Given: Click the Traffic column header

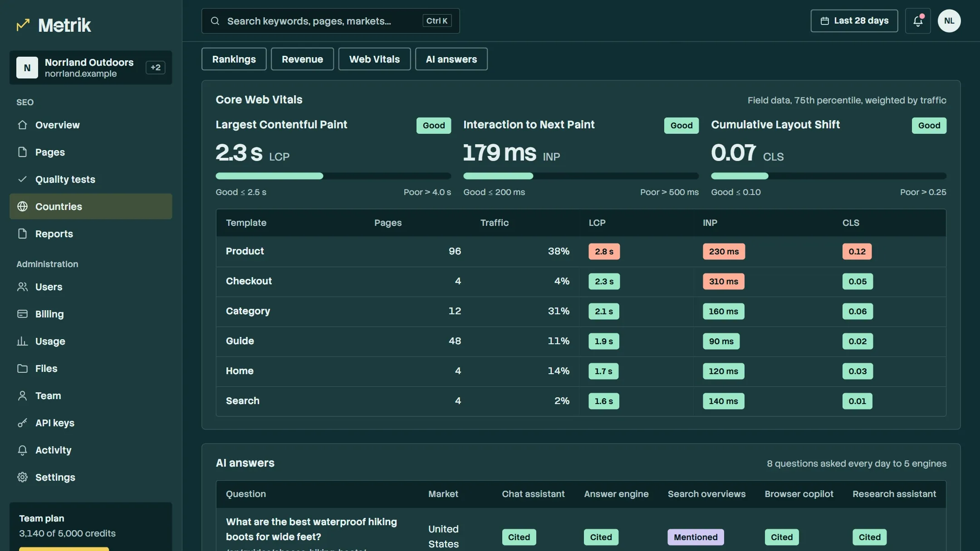Looking at the screenshot, I should (494, 223).
